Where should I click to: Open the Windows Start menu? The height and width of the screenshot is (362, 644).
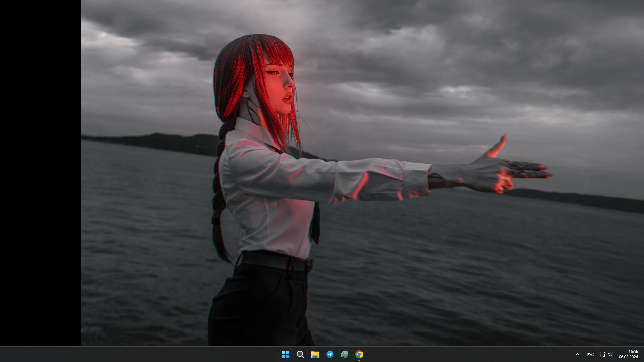click(x=285, y=354)
